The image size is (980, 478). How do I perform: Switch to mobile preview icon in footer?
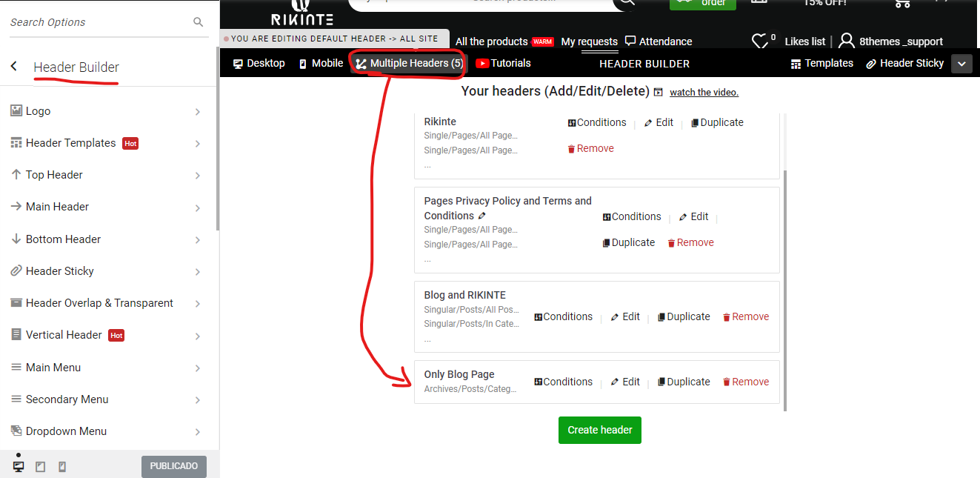pyautogui.click(x=62, y=467)
